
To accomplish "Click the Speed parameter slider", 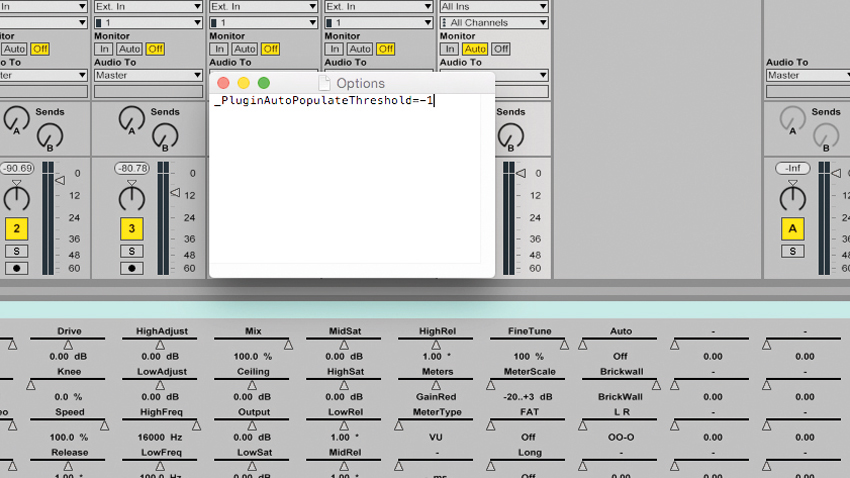I will pos(68,424).
